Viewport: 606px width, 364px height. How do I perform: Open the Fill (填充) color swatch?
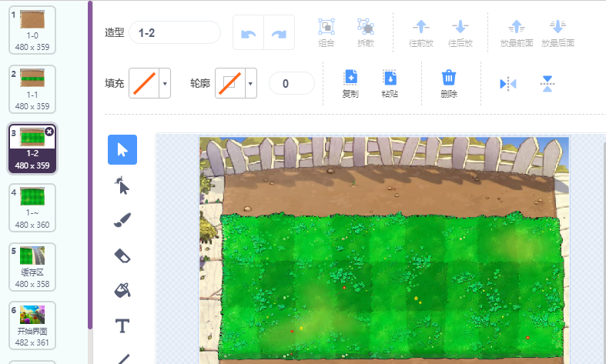coord(144,83)
